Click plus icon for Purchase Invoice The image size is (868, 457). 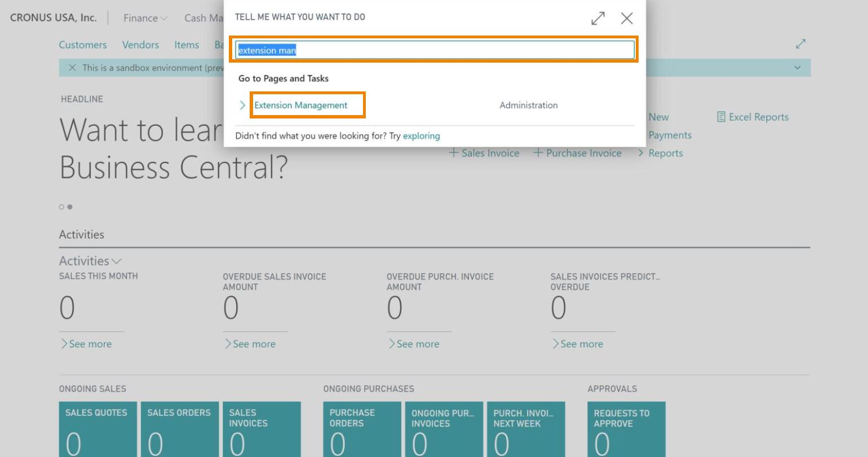coord(538,153)
